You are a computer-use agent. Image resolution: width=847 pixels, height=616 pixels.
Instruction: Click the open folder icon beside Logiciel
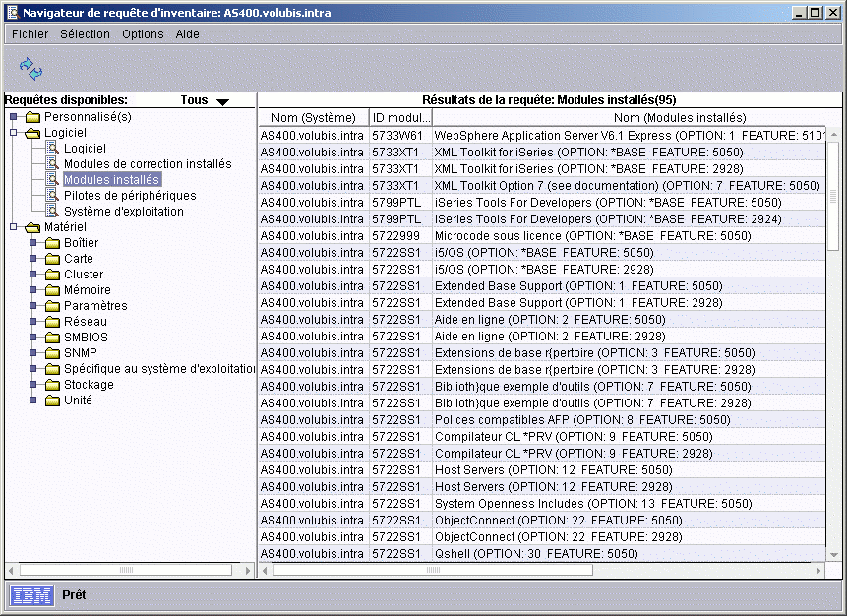[x=32, y=133]
